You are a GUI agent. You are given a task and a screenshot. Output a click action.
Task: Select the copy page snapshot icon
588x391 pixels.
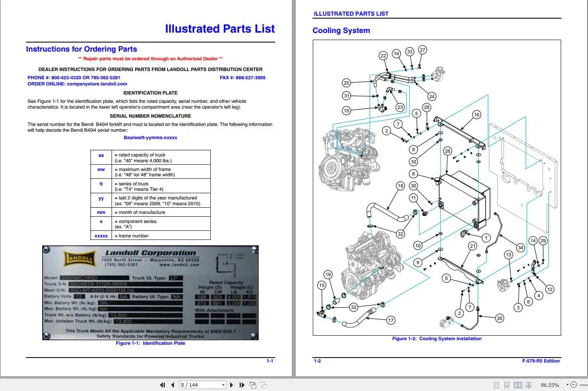coord(252,384)
